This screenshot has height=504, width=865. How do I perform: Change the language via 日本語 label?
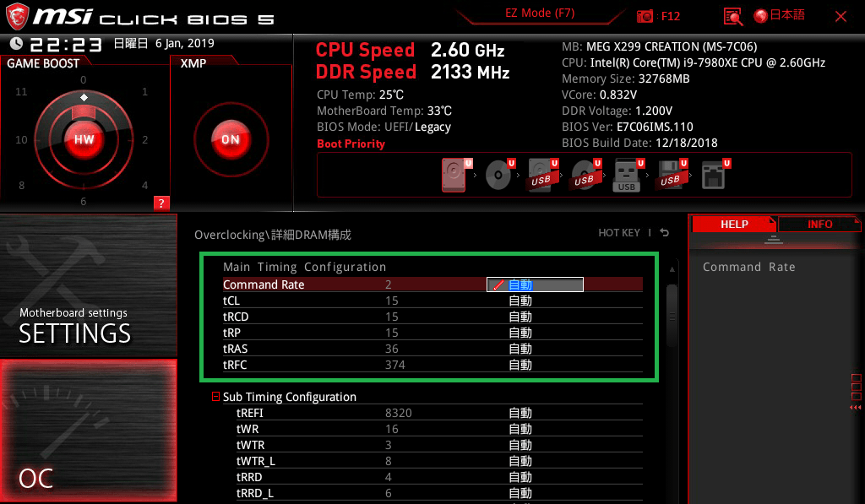click(x=787, y=15)
